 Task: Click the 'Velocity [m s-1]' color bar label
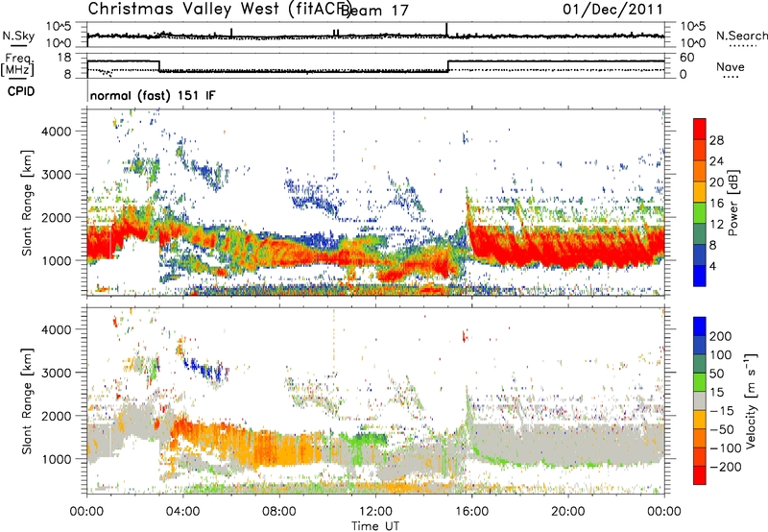point(750,400)
